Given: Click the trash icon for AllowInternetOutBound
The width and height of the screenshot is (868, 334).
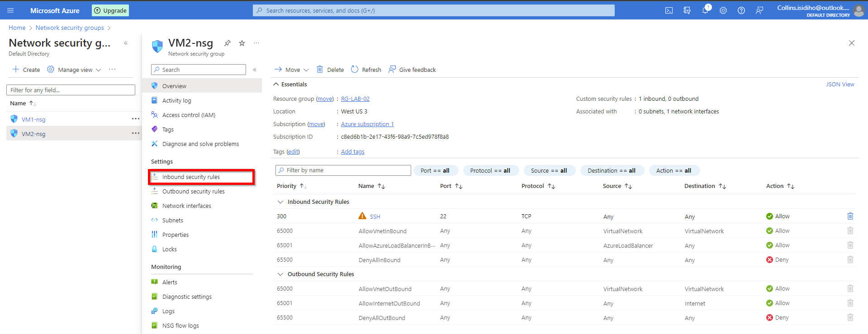Looking at the screenshot, I should pyautogui.click(x=850, y=303).
